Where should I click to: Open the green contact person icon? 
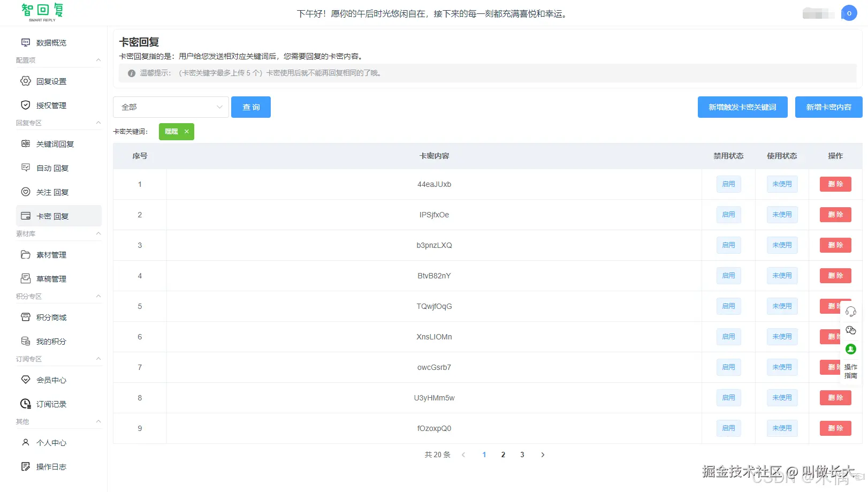click(851, 349)
